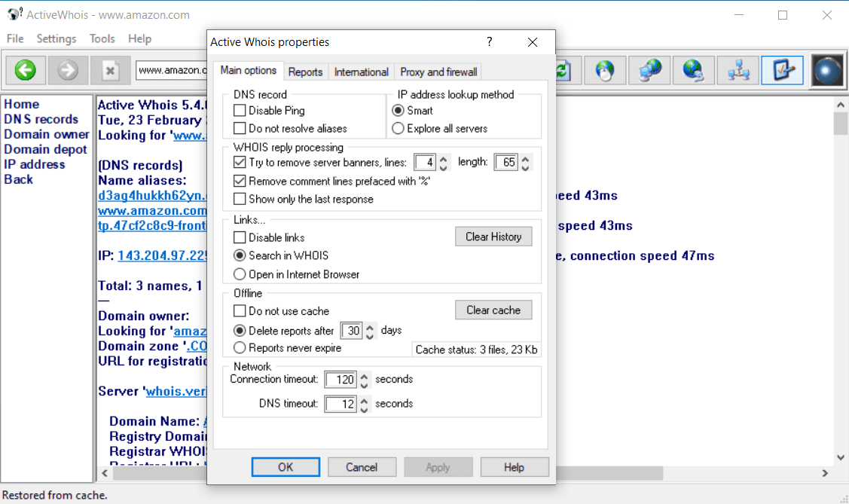This screenshot has width=849, height=504.
Task: Open the Proxy and firewall tab
Action: coord(438,72)
